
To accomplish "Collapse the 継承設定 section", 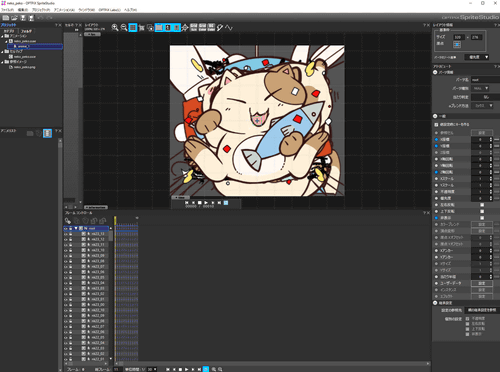I will [x=435, y=303].
